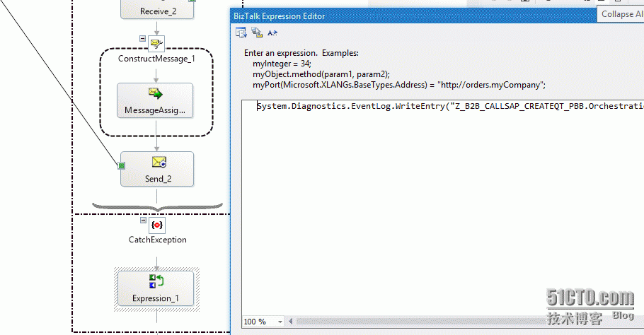Open the 100 % zoom dropdown
Screen dimensions: 644x335
pos(280,322)
